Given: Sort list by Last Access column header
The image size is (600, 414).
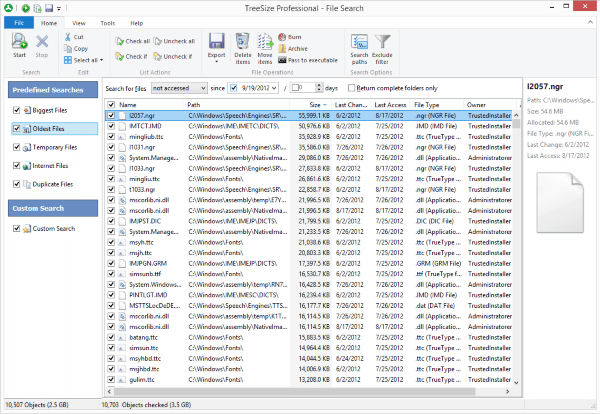Looking at the screenshot, I should [x=390, y=104].
